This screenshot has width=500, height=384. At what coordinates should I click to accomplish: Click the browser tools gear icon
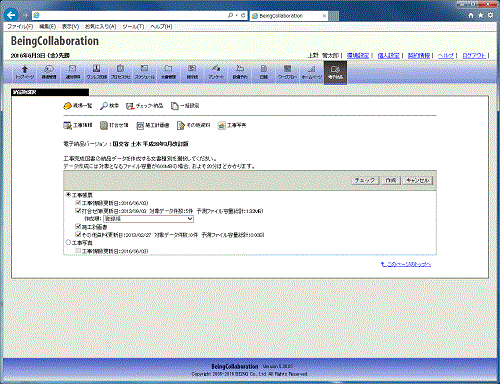(x=490, y=15)
